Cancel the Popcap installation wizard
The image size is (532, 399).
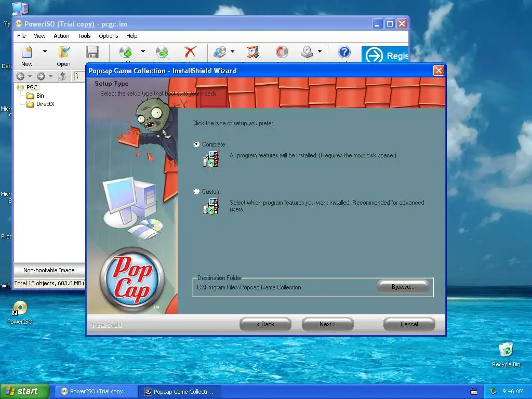tap(409, 324)
